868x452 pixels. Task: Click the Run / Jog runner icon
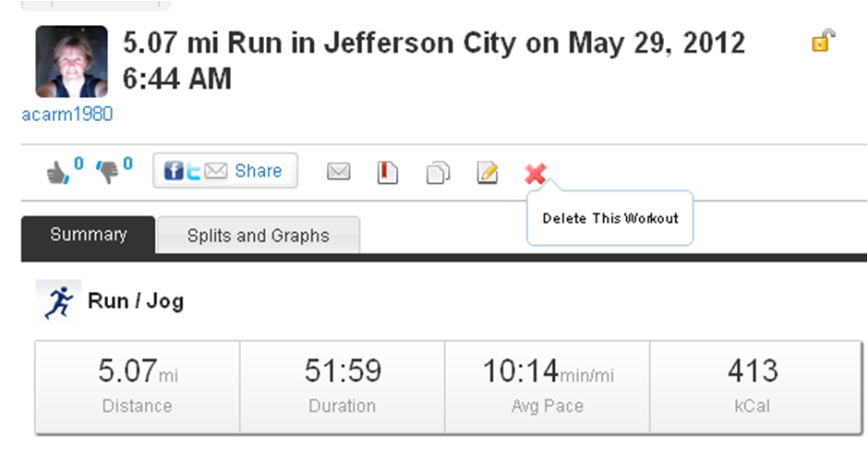click(x=57, y=301)
